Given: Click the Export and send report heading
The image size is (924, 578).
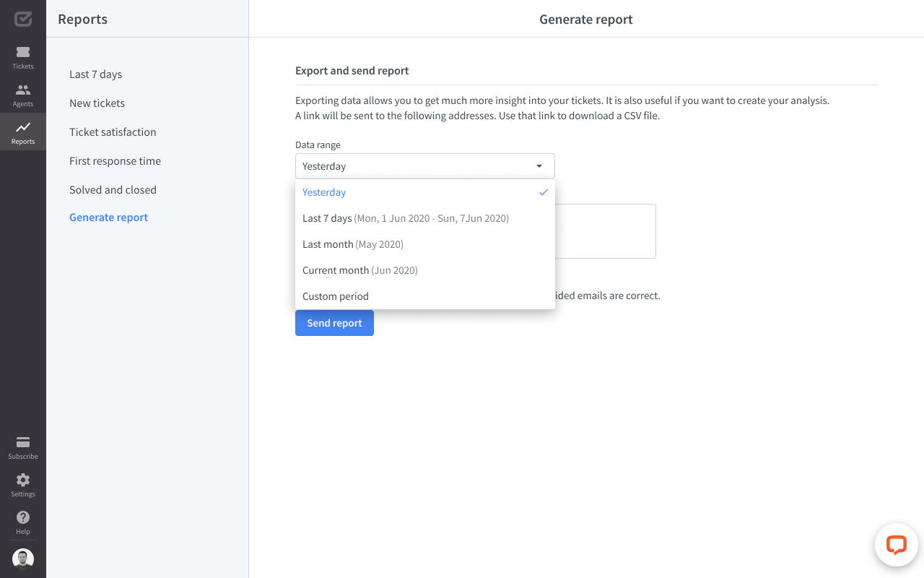Looking at the screenshot, I should pyautogui.click(x=352, y=71).
